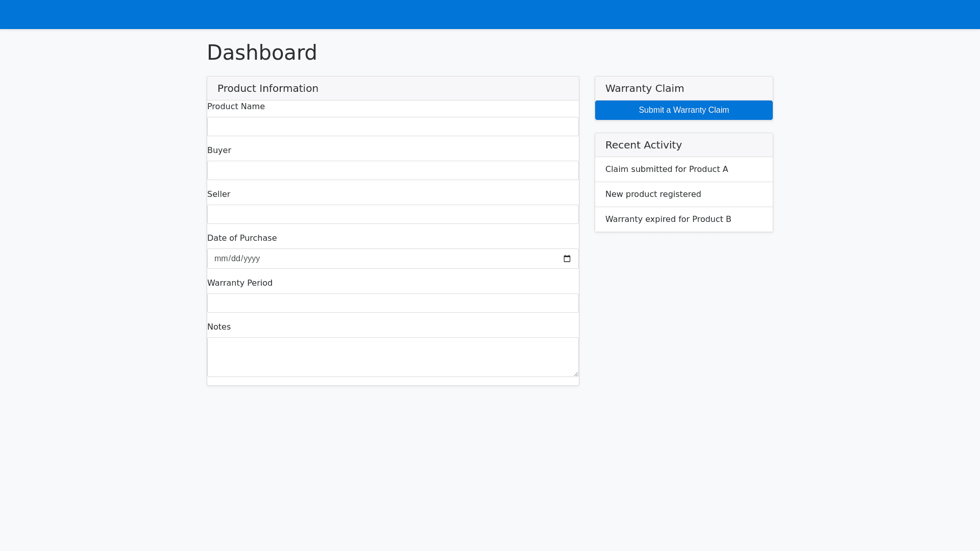Click into the Buyer text field
Image resolution: width=980 pixels, height=551 pixels.
click(x=393, y=170)
